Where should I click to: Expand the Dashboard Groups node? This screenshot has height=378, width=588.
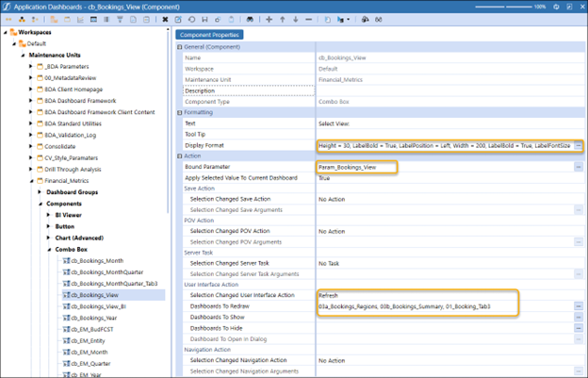pyautogui.click(x=40, y=192)
